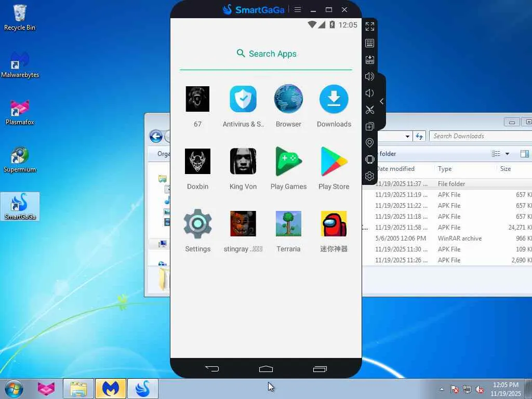
Task: Select Supermium desktop shortcut
Action: pos(20,159)
